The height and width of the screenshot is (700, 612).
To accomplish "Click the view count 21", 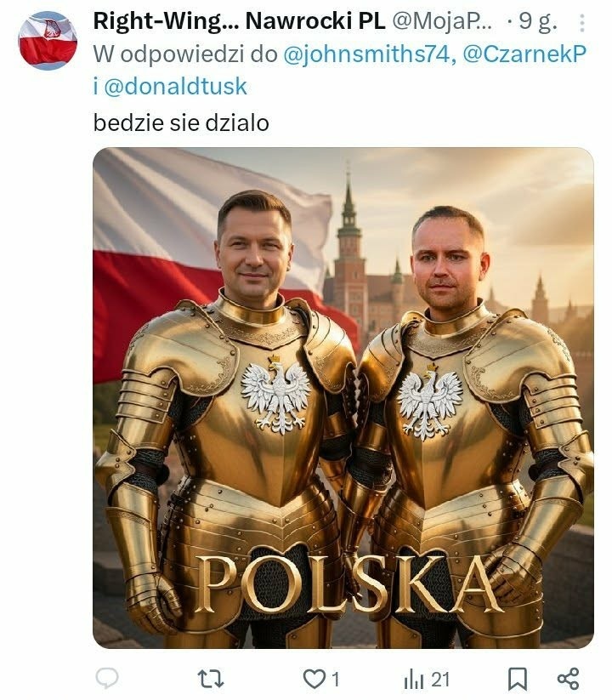I will coord(440,680).
